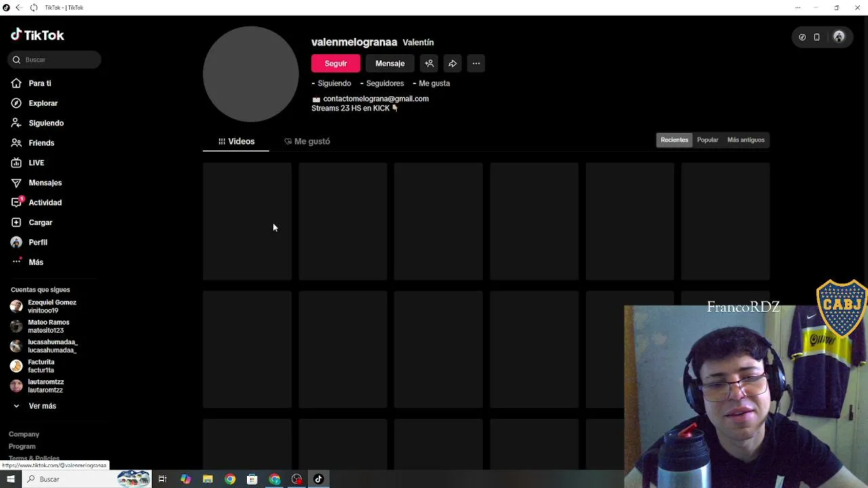The image size is (868, 488).
Task: Click the Windows taskbar Buscar search box
Action: [x=87, y=479]
